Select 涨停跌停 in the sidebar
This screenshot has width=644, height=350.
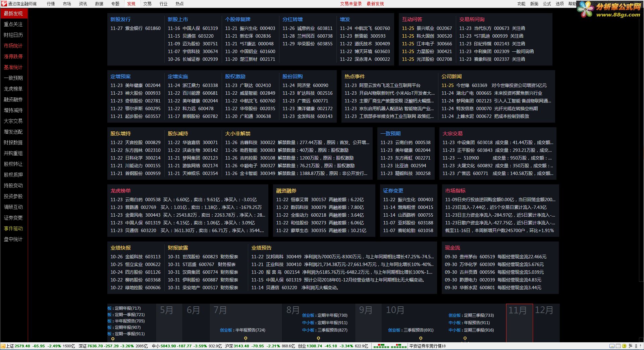coord(14,56)
